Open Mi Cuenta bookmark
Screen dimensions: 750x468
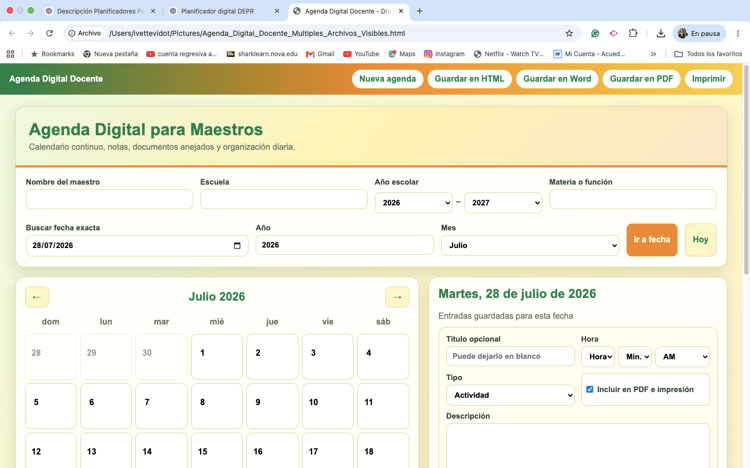tap(589, 54)
